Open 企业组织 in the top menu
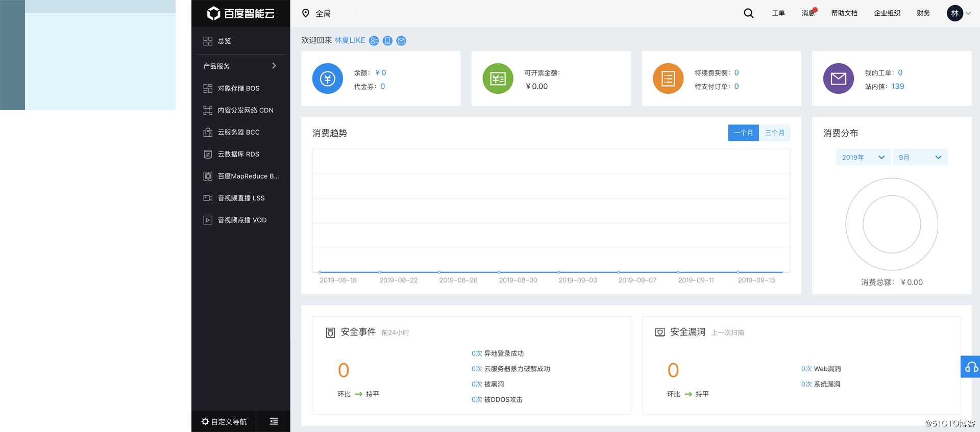Viewport: 980px width, 432px height. pyautogui.click(x=887, y=13)
